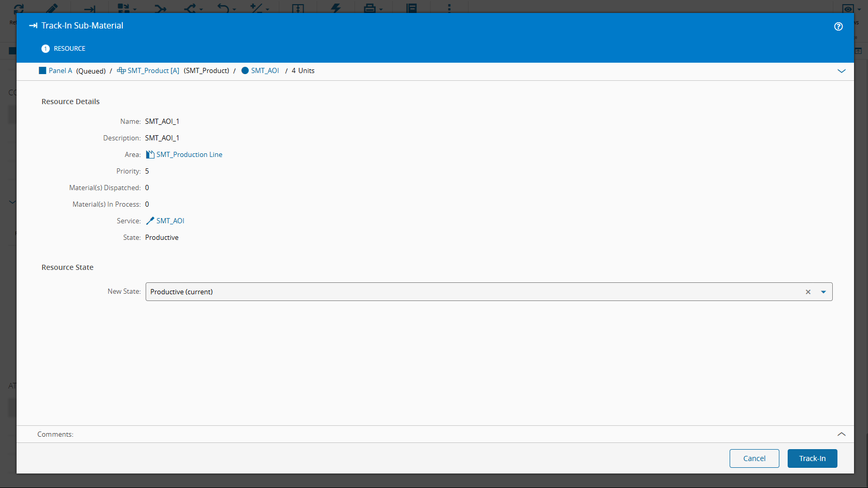868x488 pixels.
Task: Click the Resource State heading
Action: coord(67,267)
